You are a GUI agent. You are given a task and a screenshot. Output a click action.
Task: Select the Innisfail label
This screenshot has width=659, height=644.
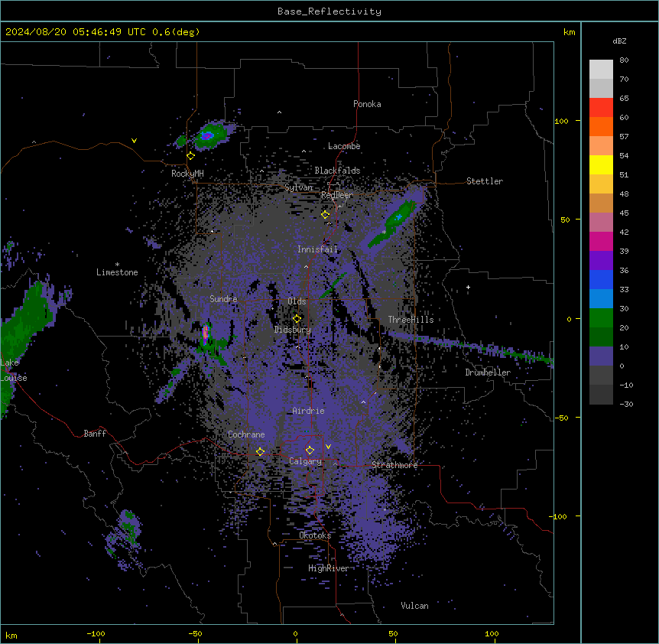tap(317, 249)
